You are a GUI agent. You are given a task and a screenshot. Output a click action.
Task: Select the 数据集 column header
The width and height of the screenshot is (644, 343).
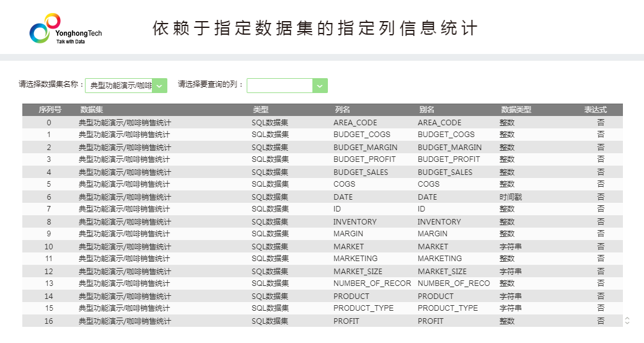coord(92,110)
